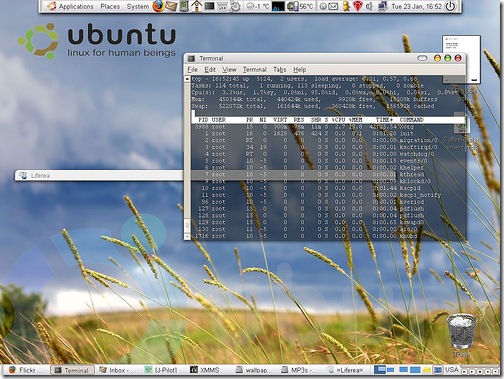Screen dimensions: 504x379
Task: Open the Terminal menu in menubar
Action: (x=255, y=70)
